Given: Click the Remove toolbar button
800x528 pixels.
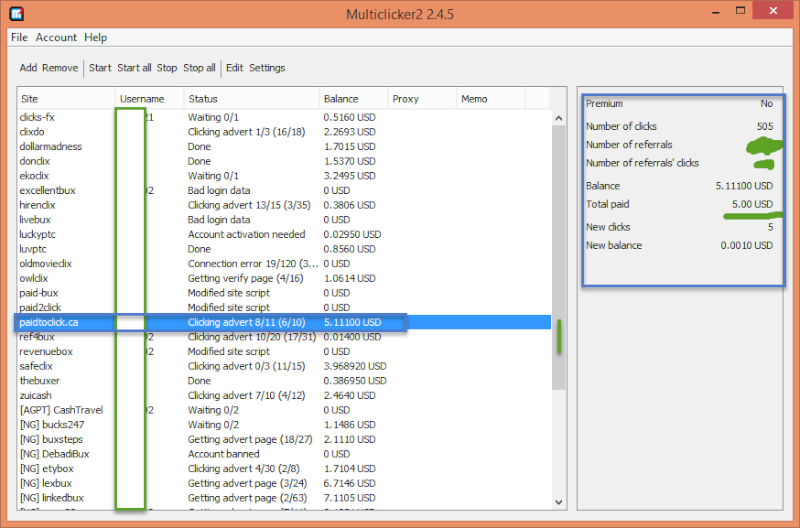Looking at the screenshot, I should pyautogui.click(x=60, y=68).
